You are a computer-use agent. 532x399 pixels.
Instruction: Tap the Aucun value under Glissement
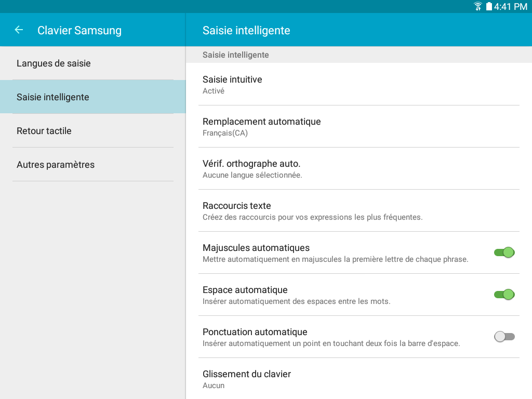[214, 385]
